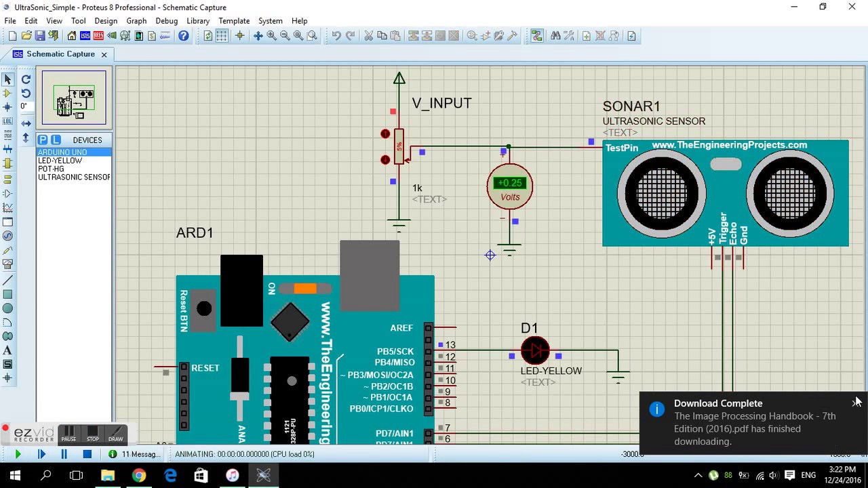Click the L library button
The image size is (868, 488).
tap(56, 140)
